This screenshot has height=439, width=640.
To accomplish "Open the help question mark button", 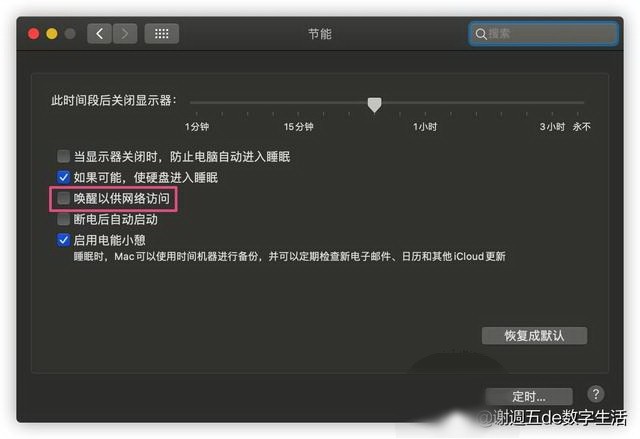I will click(x=596, y=394).
